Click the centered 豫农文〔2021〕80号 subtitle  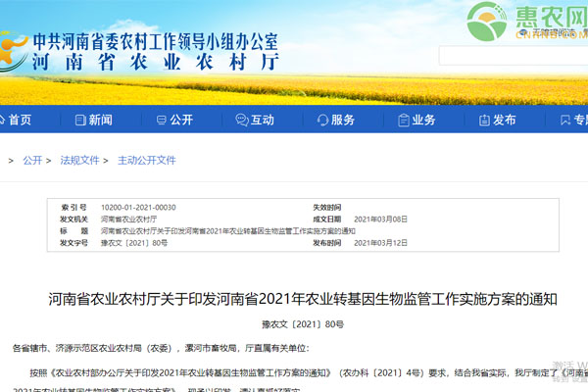click(x=303, y=324)
